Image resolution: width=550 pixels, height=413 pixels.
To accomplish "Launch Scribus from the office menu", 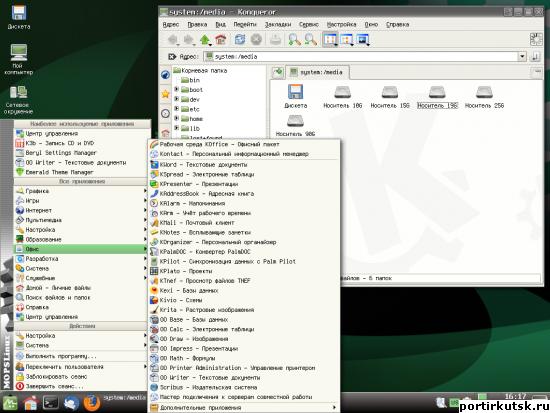I will (x=243, y=387).
